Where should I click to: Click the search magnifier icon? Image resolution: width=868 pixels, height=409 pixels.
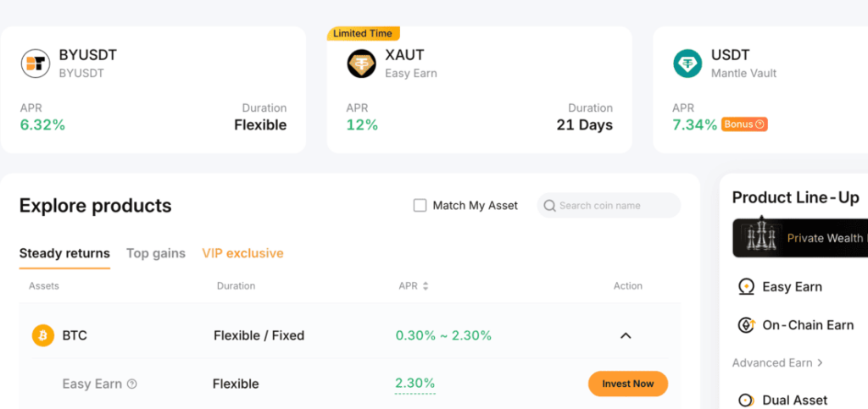[549, 206]
